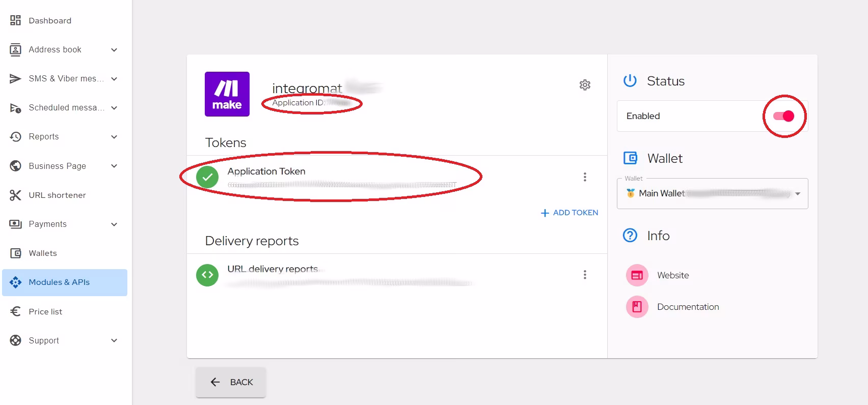The width and height of the screenshot is (868, 405).
Task: Click the green URL delivery reports code icon
Action: [207, 275]
